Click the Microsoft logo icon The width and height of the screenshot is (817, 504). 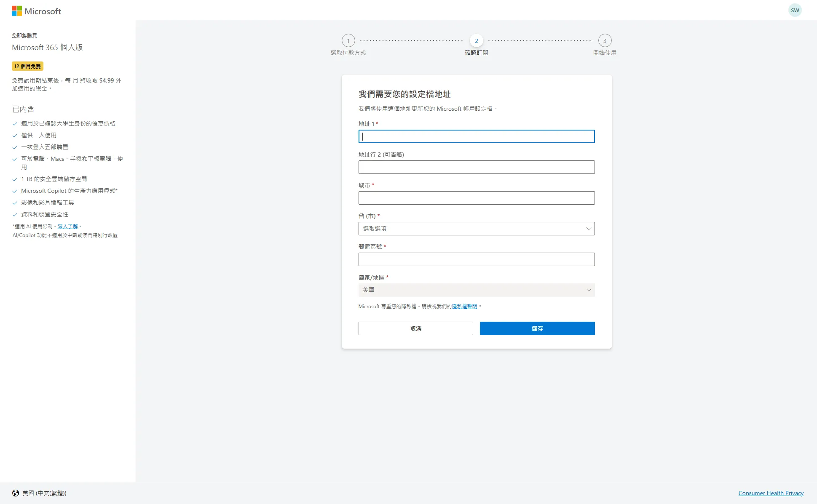[17, 11]
